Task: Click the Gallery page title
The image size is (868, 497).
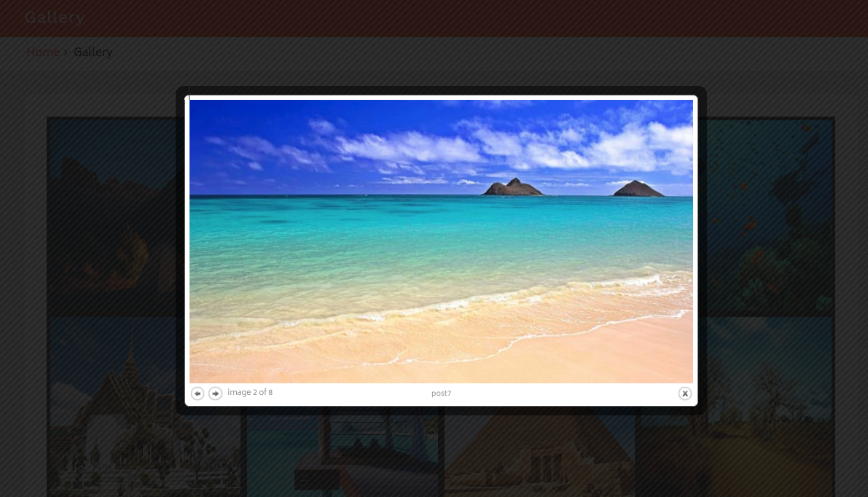Action: (x=54, y=17)
